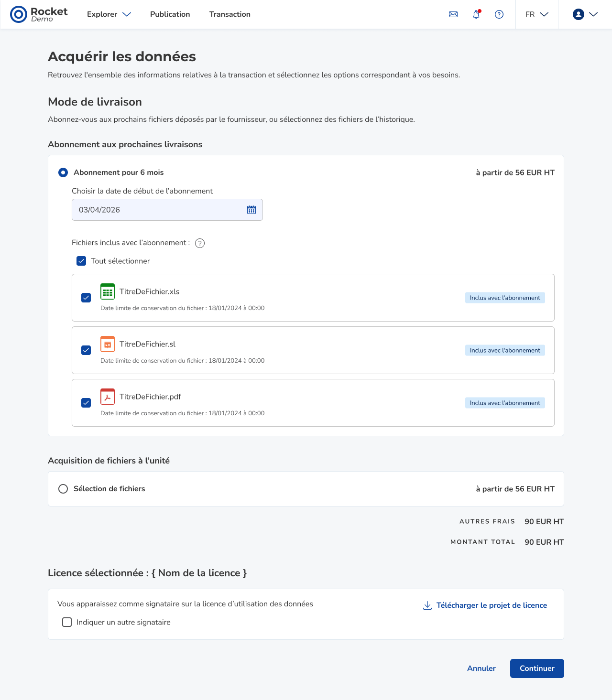Select the Sélection de fichiers radio option
This screenshot has height=700, width=612.
[63, 489]
